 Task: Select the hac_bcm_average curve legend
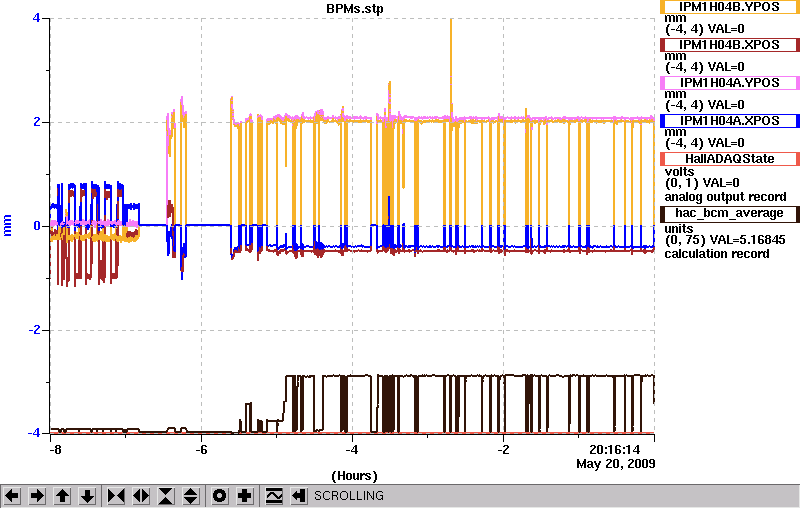click(x=729, y=213)
